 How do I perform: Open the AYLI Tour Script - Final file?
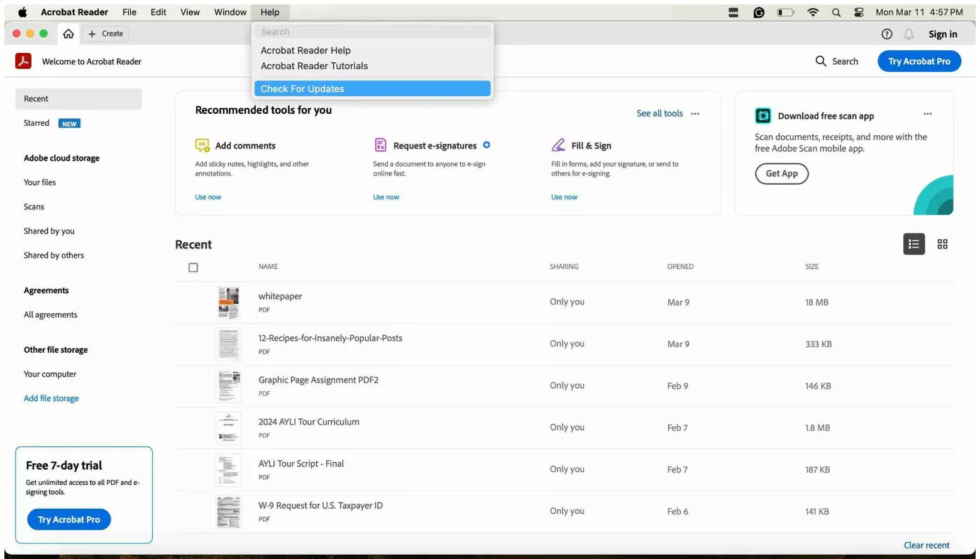(301, 464)
